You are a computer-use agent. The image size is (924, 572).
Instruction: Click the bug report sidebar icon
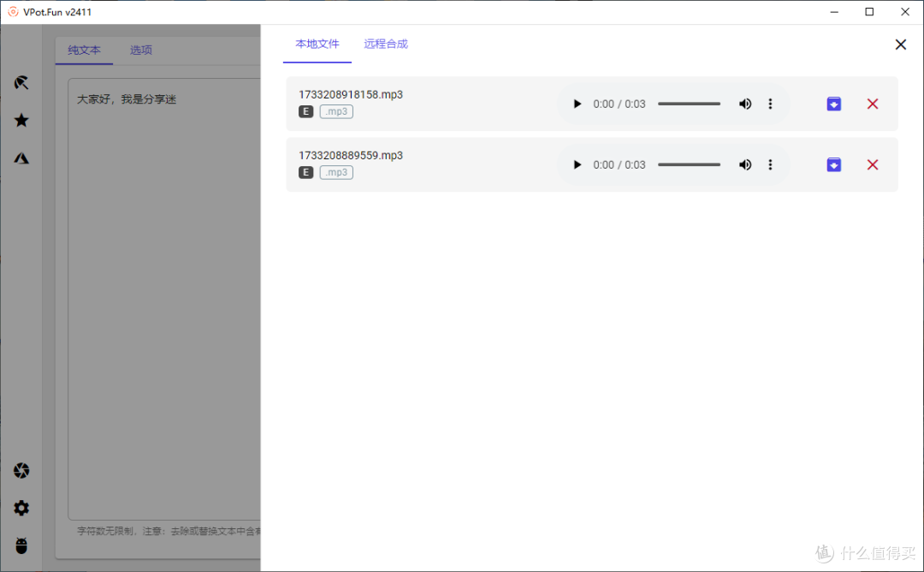click(21, 545)
